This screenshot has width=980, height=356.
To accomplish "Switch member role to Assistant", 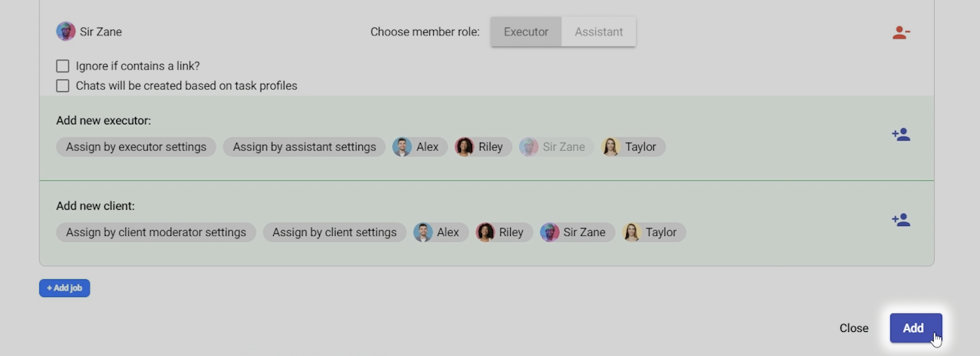I will point(598,32).
